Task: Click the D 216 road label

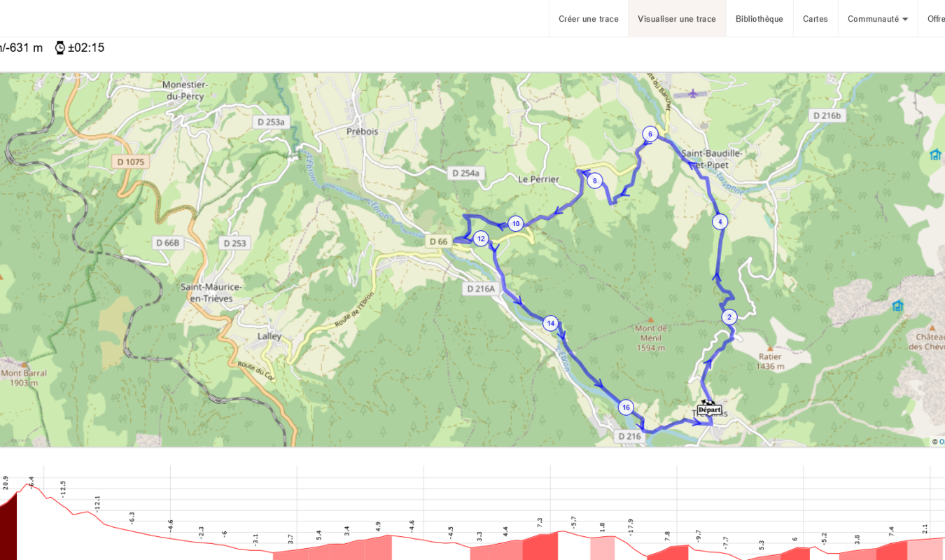Action: coord(629,436)
